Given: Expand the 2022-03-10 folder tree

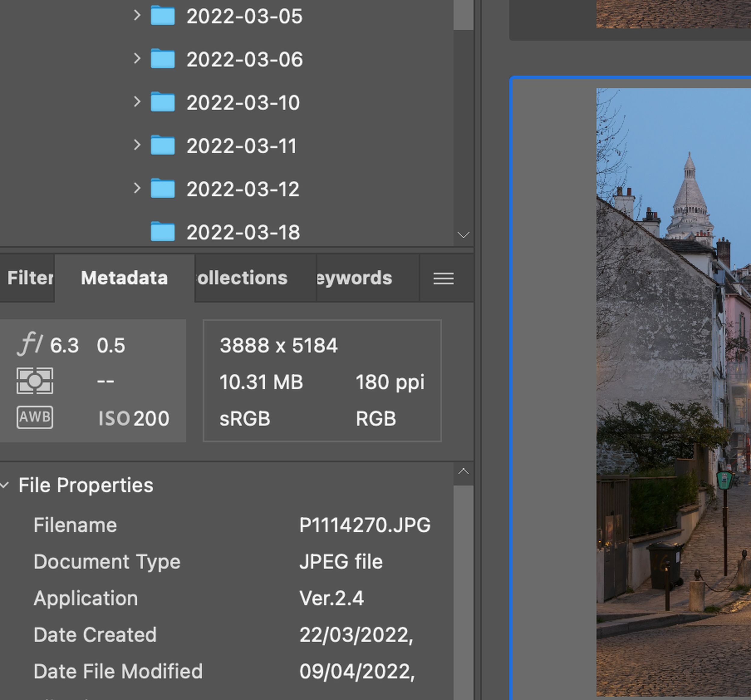Looking at the screenshot, I should [x=137, y=102].
